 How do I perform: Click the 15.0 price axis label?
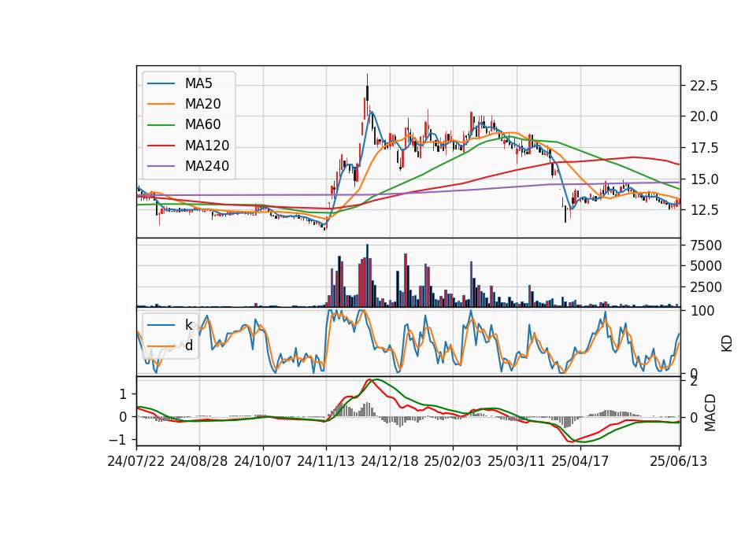tap(704, 179)
